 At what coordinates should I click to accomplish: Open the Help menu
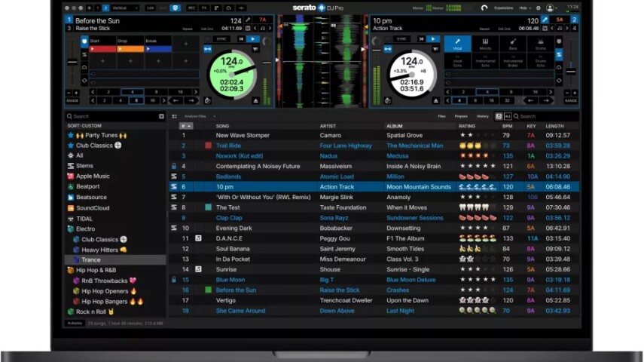(x=524, y=8)
